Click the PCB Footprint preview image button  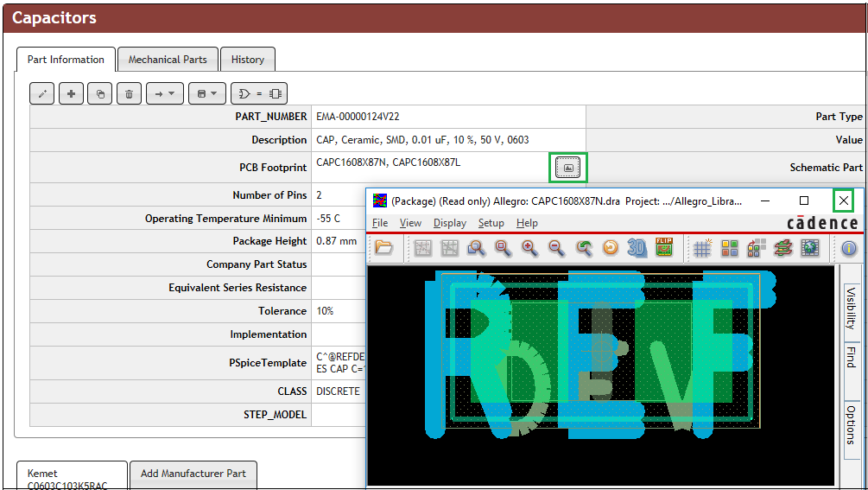click(568, 167)
